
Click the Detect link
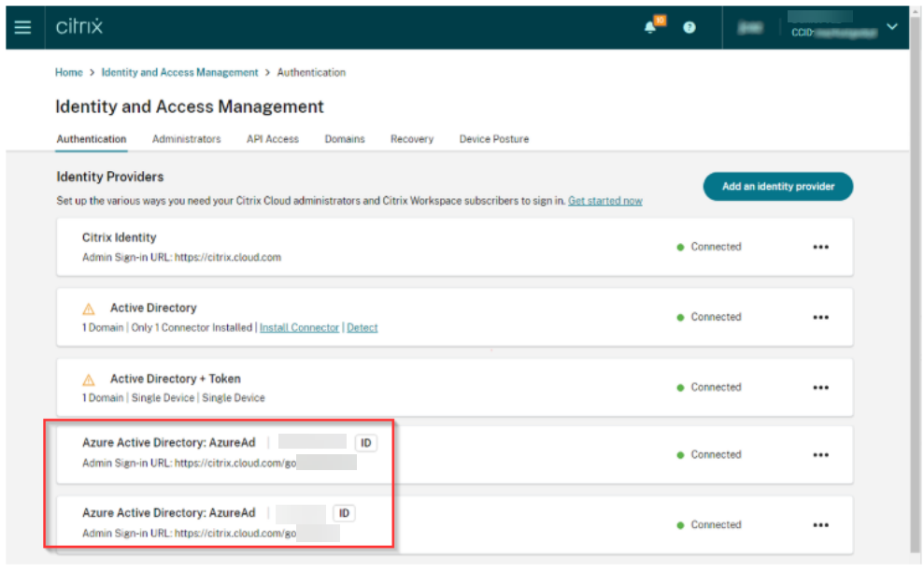click(362, 328)
